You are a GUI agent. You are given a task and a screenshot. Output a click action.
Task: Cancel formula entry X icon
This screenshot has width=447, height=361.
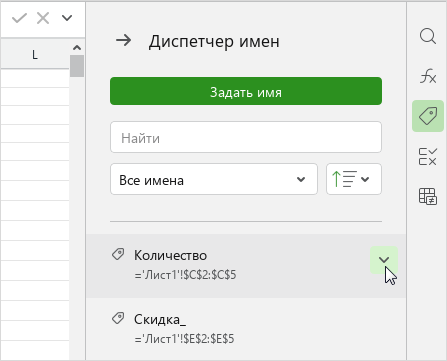(x=43, y=18)
